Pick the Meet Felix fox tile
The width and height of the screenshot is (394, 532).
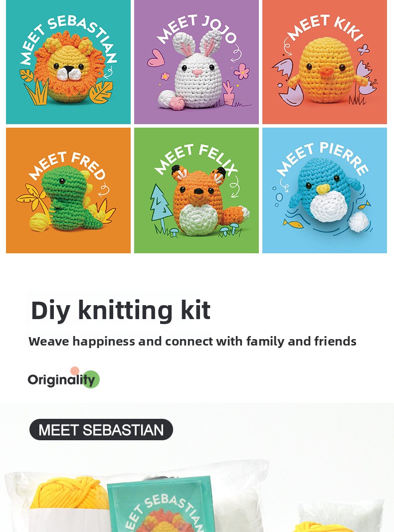[x=197, y=190]
